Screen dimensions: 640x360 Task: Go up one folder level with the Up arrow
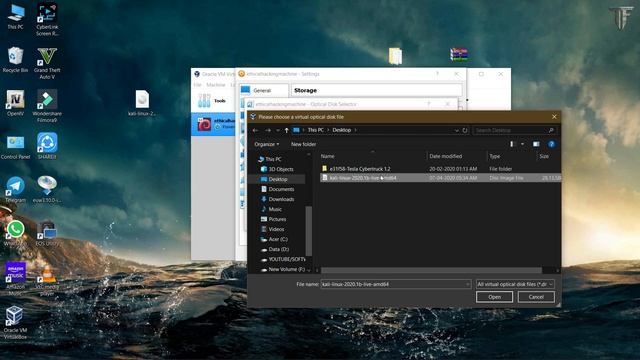click(x=287, y=130)
